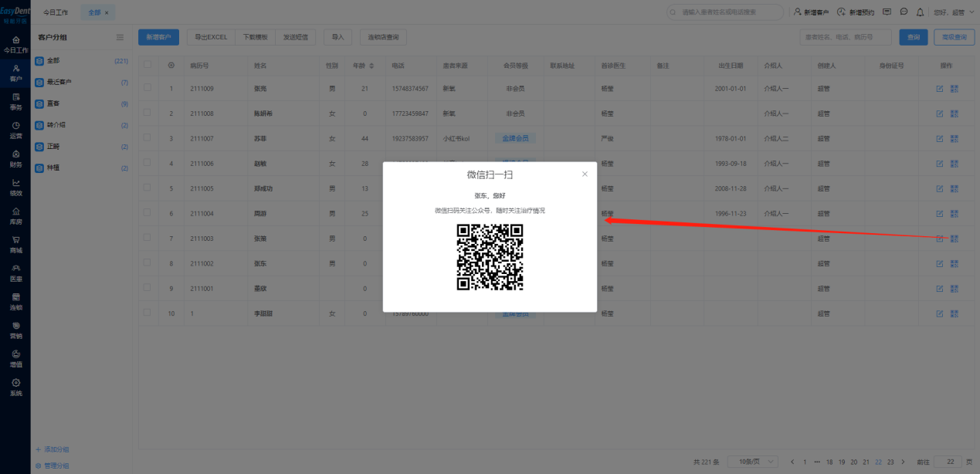This screenshot has height=474, width=980.
Task: Open the 系统 settings module
Action: (x=15, y=388)
